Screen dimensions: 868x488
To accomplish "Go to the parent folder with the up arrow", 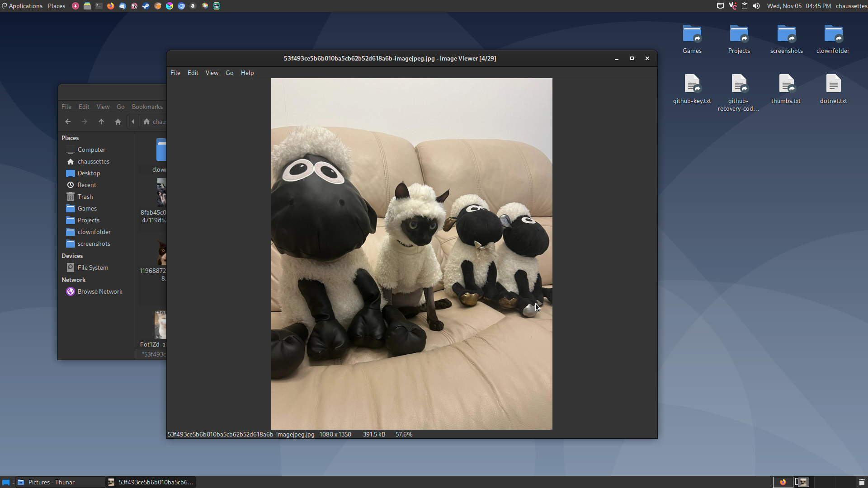I will [101, 122].
